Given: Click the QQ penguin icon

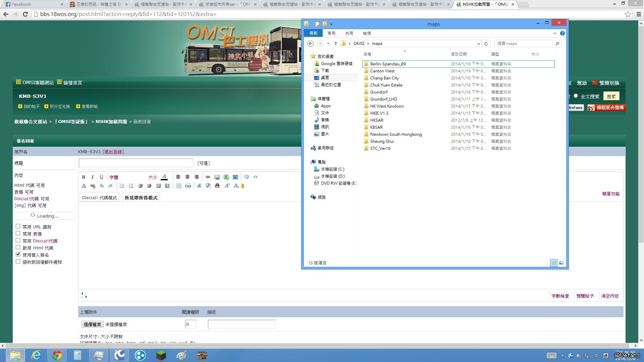Looking at the screenshot, I should 217,186.
